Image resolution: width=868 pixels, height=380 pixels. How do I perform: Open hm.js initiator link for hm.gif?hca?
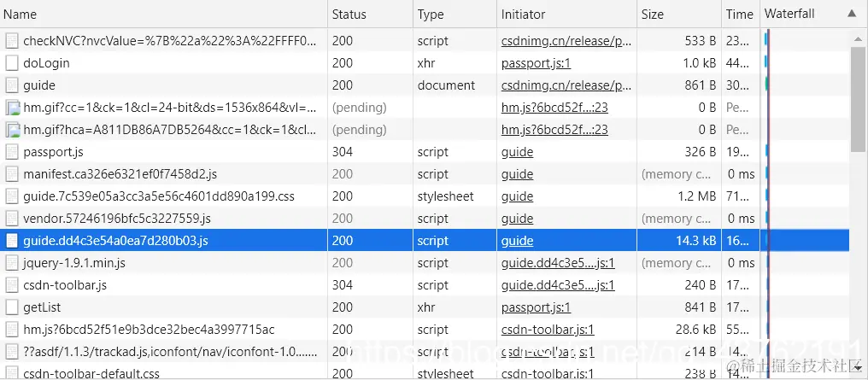[554, 130]
